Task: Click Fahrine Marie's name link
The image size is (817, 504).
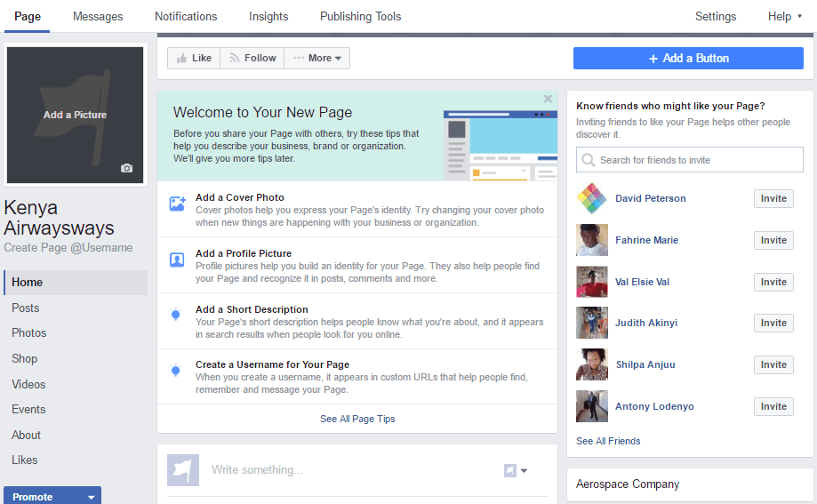Action: point(646,240)
